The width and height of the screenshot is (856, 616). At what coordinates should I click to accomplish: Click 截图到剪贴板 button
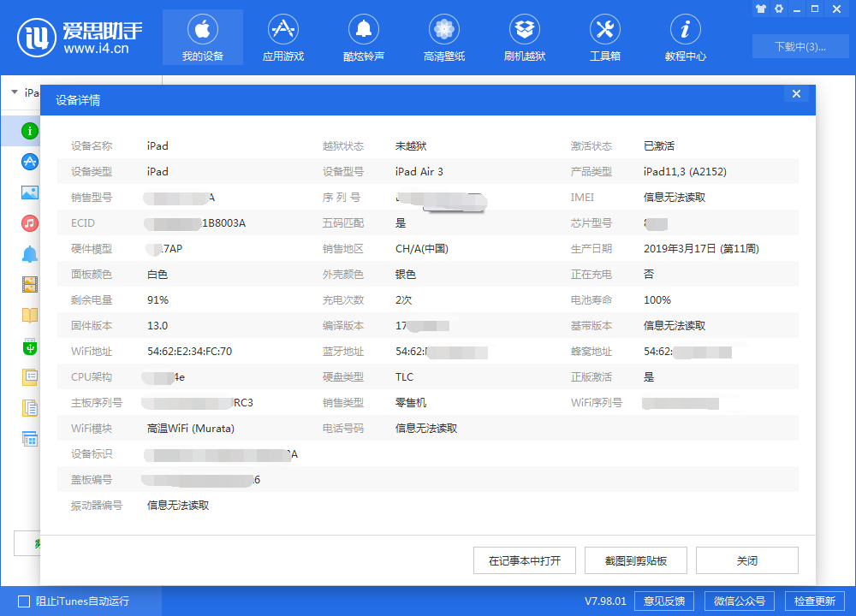pos(636,560)
